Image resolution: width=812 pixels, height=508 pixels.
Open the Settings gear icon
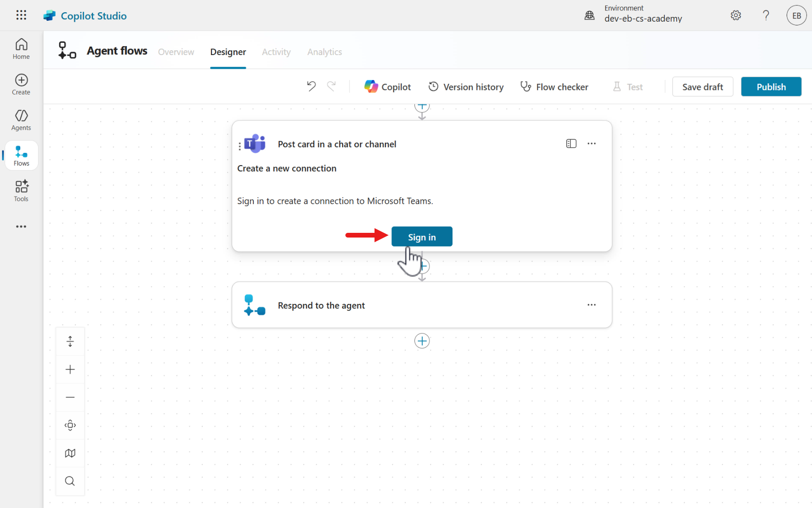(x=736, y=16)
